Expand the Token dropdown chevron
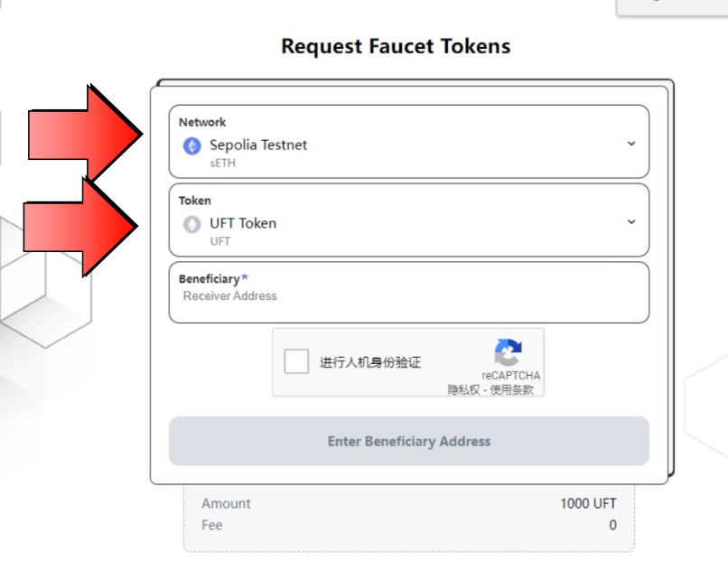 pos(631,222)
